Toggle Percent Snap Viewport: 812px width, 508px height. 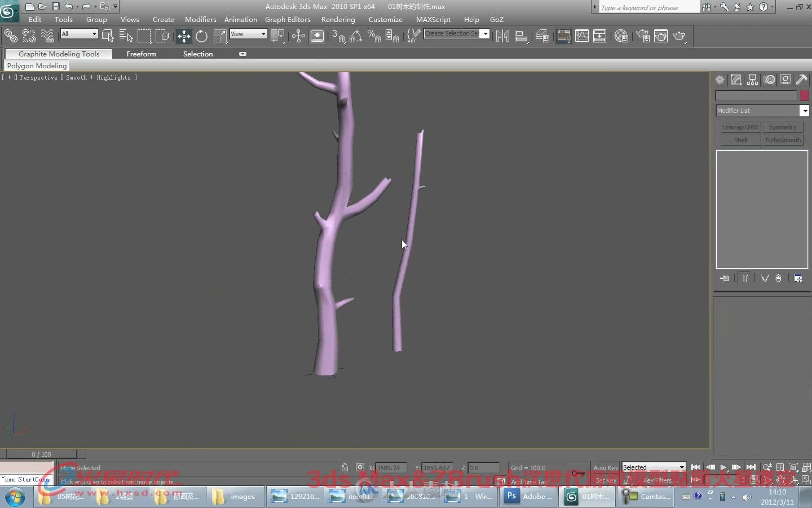tap(374, 36)
